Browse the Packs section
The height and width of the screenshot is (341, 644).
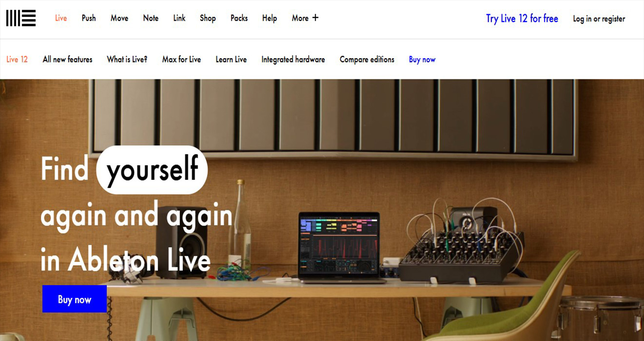point(239,18)
